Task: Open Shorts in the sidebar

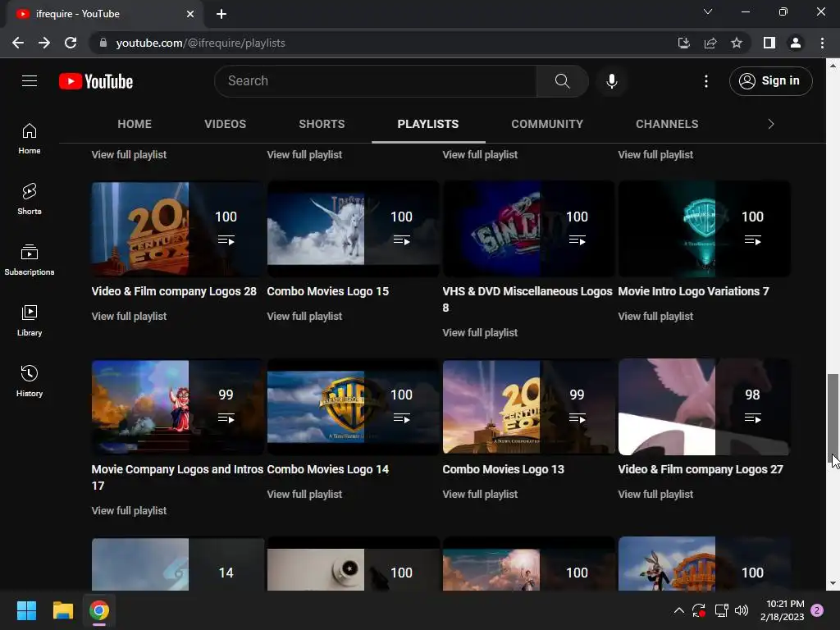Action: point(30,199)
